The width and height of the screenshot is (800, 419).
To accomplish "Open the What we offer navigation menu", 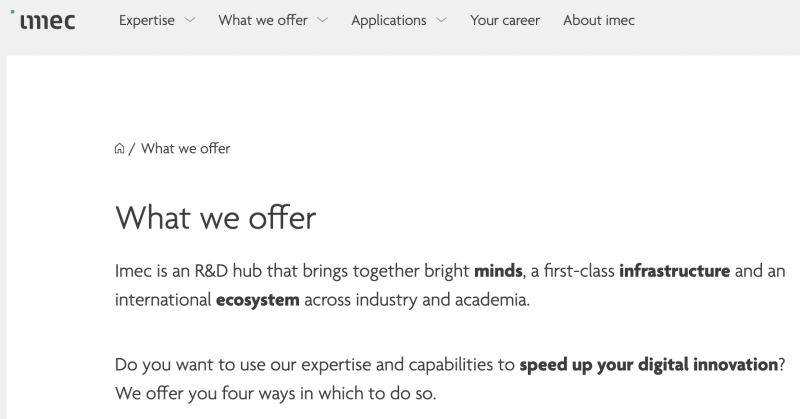I will coord(263,20).
